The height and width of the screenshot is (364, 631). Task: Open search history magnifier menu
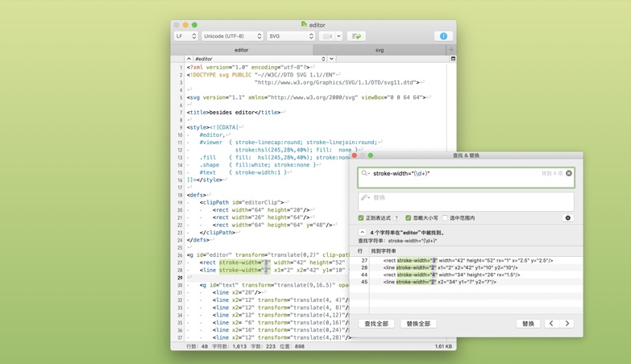click(365, 173)
